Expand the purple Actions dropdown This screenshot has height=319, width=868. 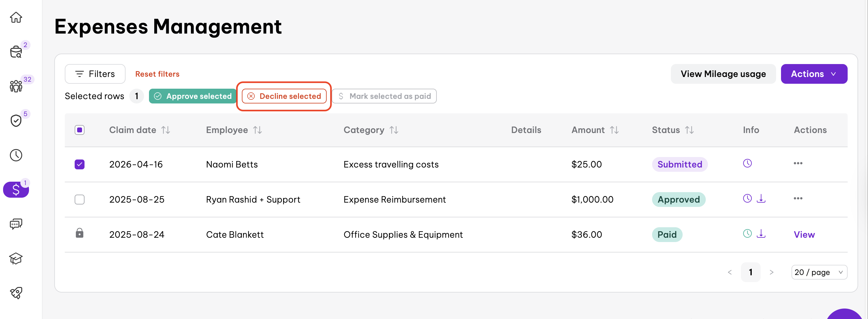814,74
